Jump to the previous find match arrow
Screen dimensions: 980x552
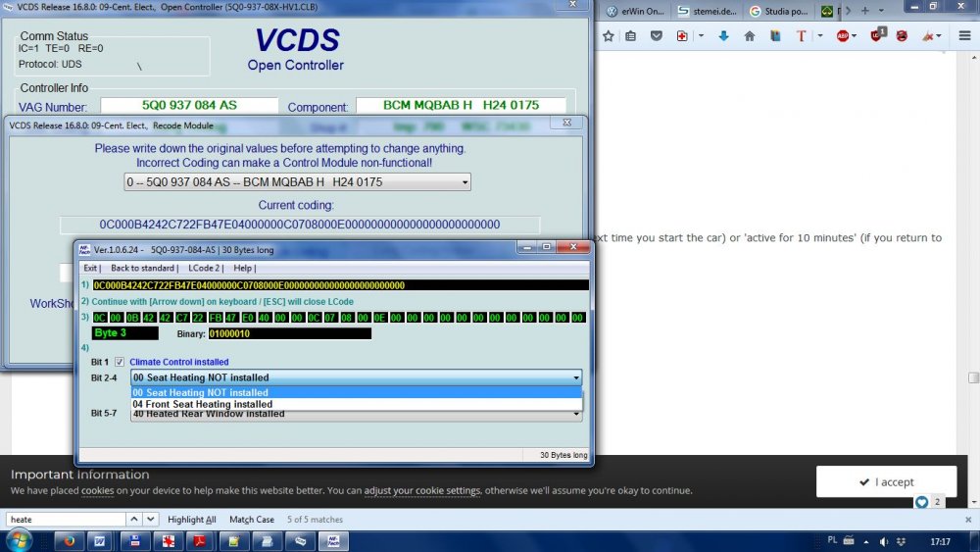pos(133,519)
